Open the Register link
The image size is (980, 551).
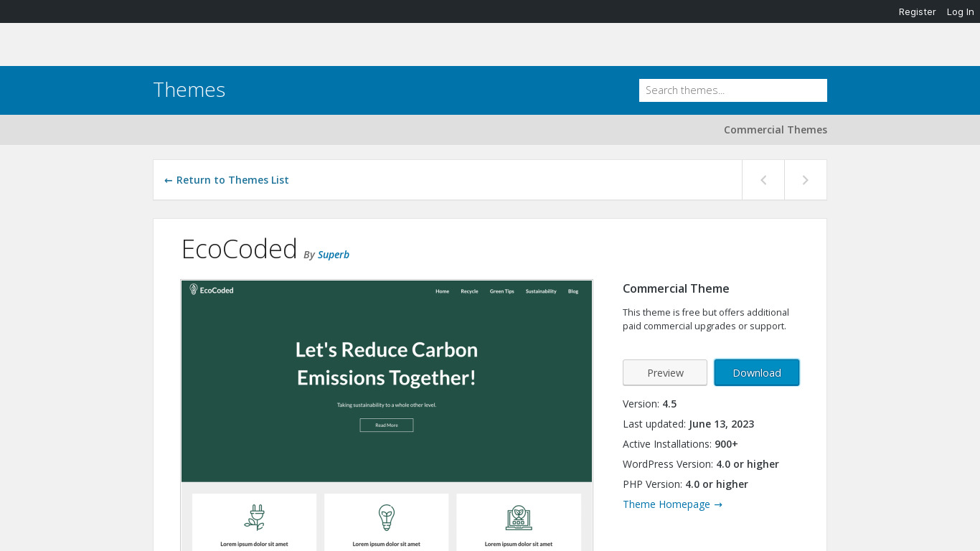coord(918,11)
